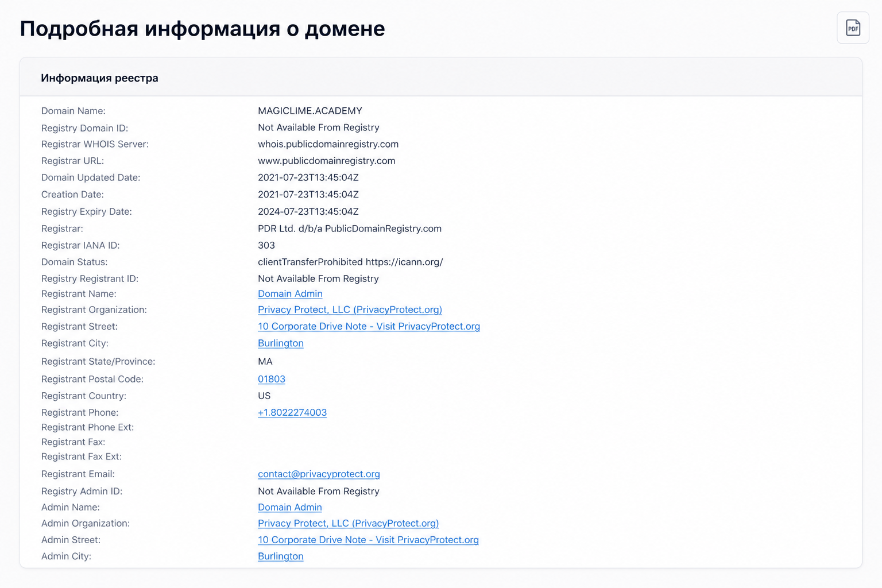Select the 'Registrant Phone Ext:' label
The image size is (882, 588).
[87, 427]
